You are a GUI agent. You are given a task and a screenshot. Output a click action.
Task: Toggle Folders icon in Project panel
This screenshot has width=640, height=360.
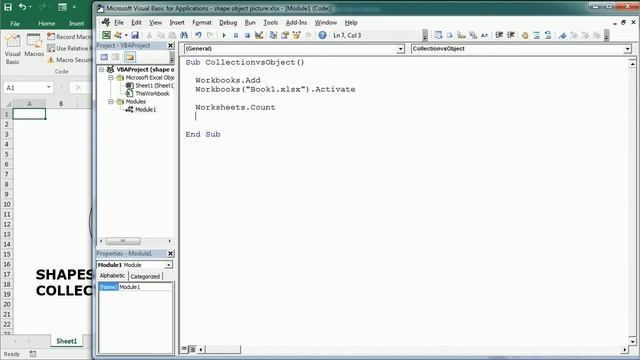point(130,57)
